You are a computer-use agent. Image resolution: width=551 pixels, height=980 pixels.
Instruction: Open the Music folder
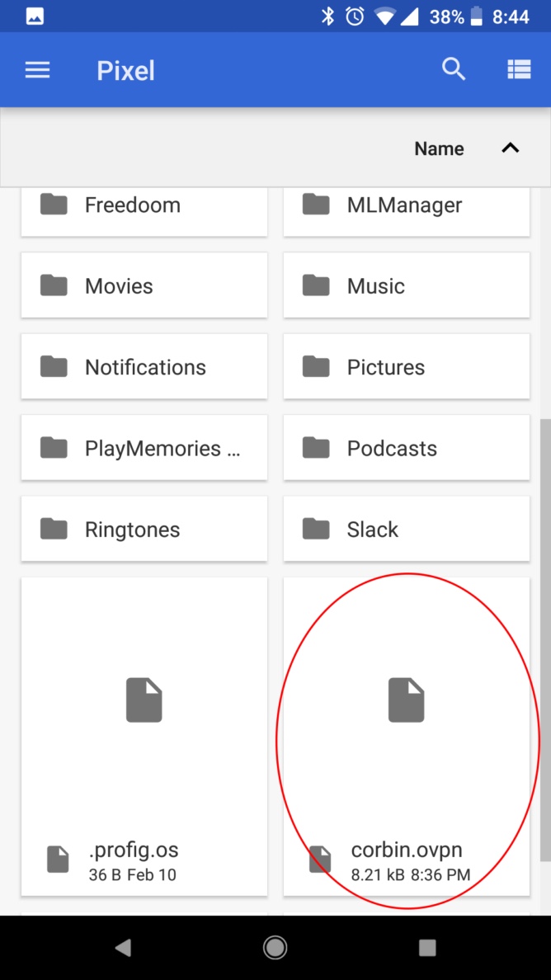click(406, 285)
